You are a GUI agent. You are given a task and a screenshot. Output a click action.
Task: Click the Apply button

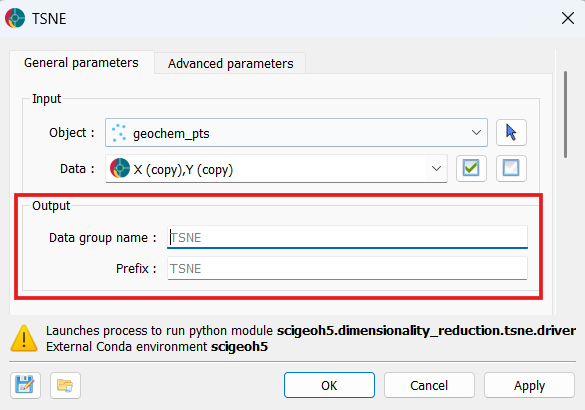pos(529,385)
